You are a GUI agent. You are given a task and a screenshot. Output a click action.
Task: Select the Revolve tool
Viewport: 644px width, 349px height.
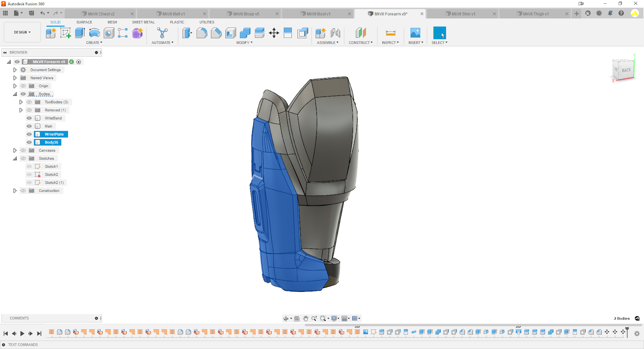pyautogui.click(x=94, y=33)
